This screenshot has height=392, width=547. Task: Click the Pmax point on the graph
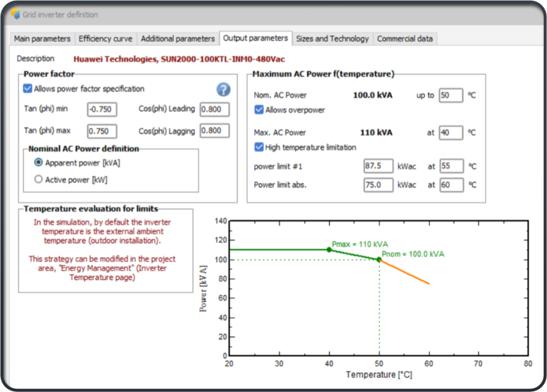pyautogui.click(x=329, y=250)
